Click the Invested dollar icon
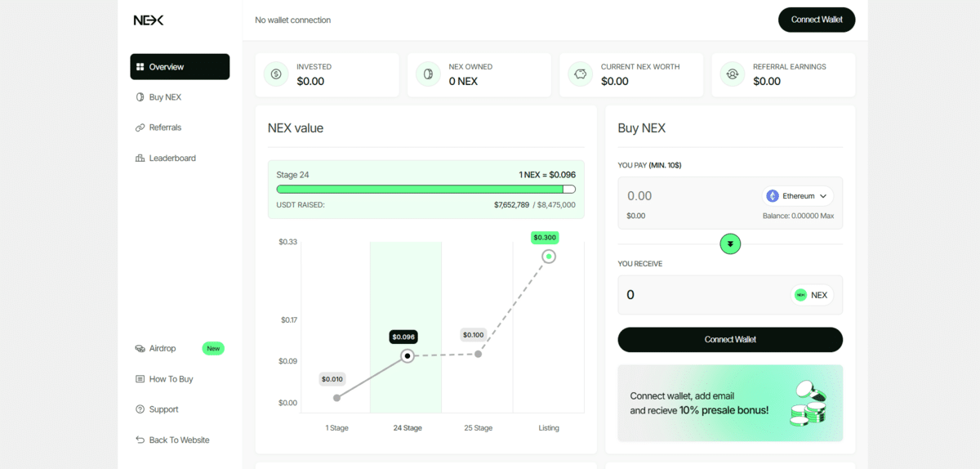This screenshot has height=469, width=980. (x=276, y=74)
